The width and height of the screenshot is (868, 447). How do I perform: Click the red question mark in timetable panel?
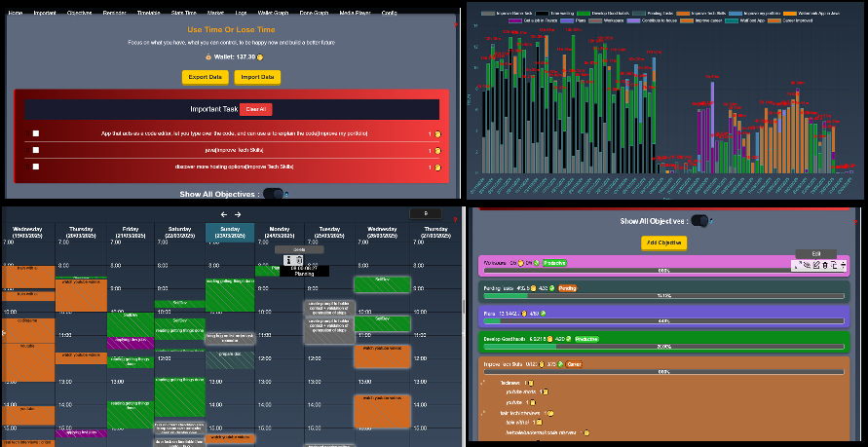455,220
